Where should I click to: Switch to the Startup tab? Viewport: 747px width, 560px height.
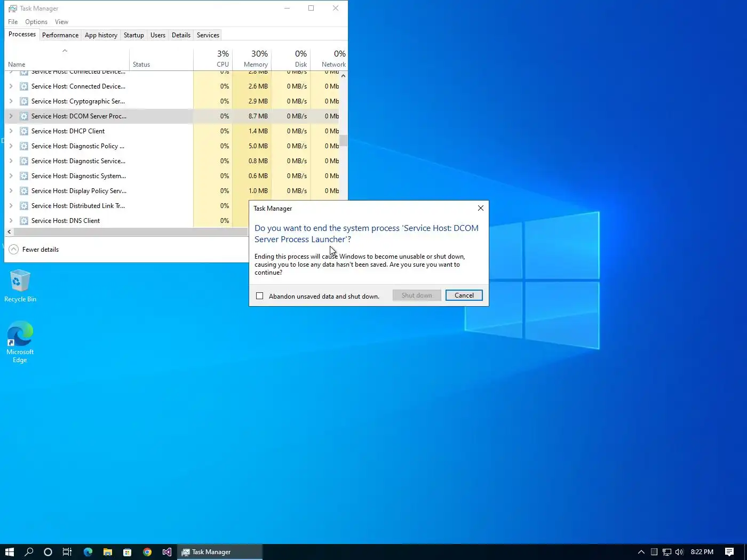coord(134,35)
